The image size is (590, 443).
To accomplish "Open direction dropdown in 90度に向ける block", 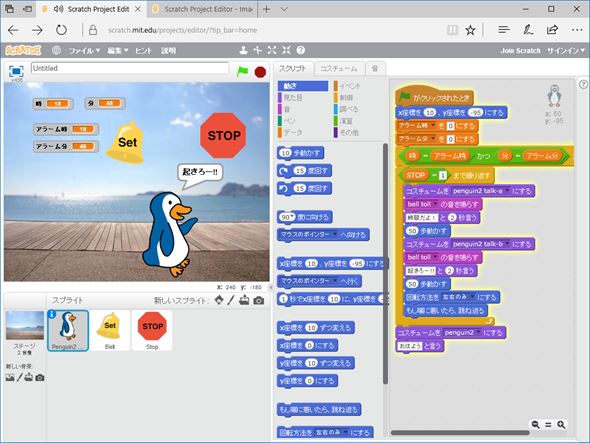I will tap(292, 217).
